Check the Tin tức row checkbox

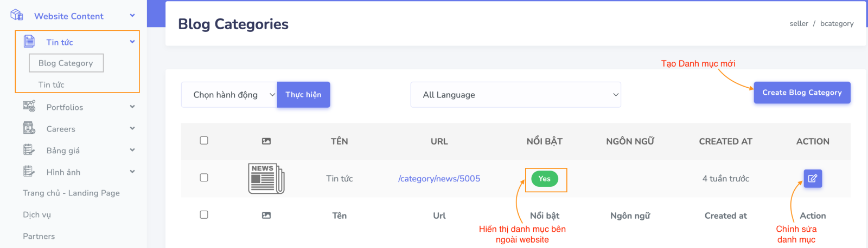point(204,178)
